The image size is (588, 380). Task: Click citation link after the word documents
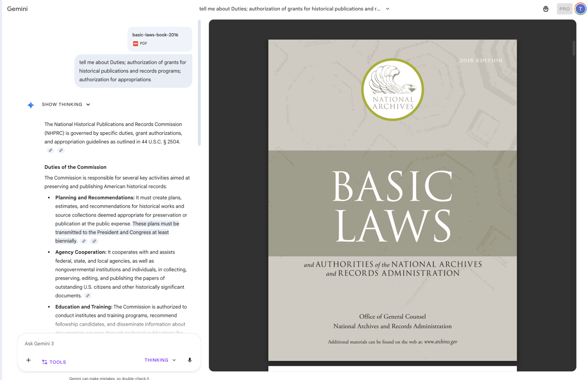88,296
